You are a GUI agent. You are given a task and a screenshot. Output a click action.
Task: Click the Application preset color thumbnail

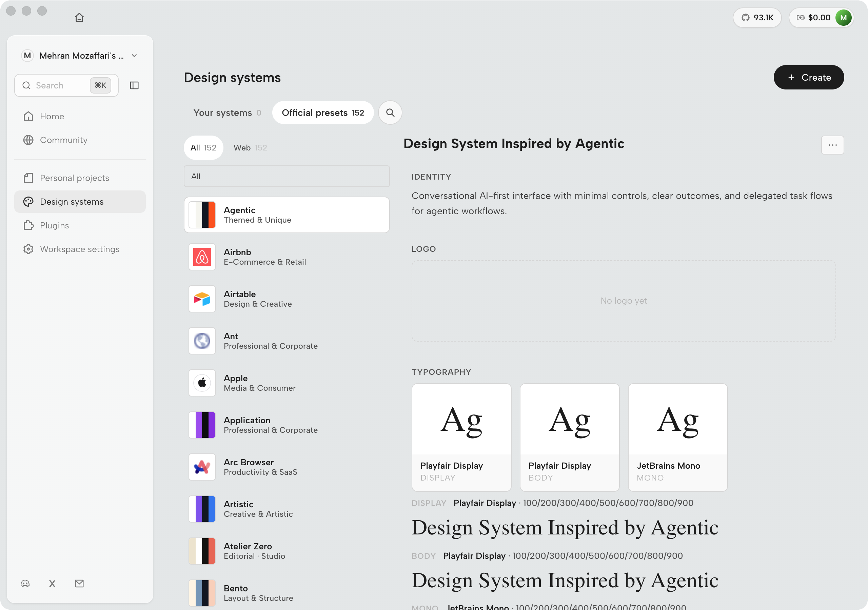[x=202, y=425]
